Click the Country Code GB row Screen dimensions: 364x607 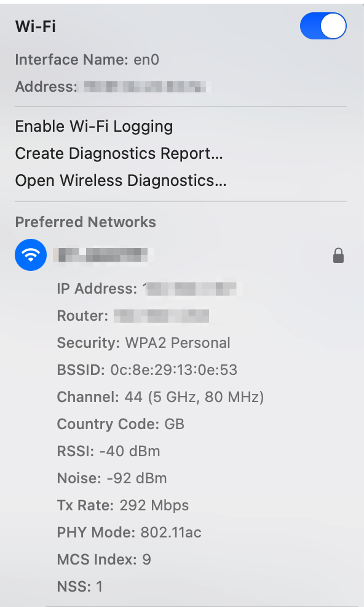pyautogui.click(x=121, y=424)
